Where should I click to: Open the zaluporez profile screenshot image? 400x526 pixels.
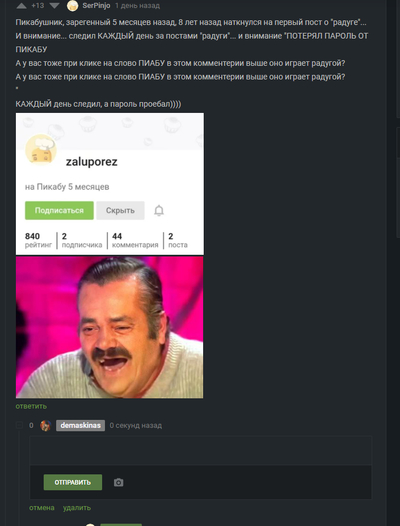click(x=110, y=184)
